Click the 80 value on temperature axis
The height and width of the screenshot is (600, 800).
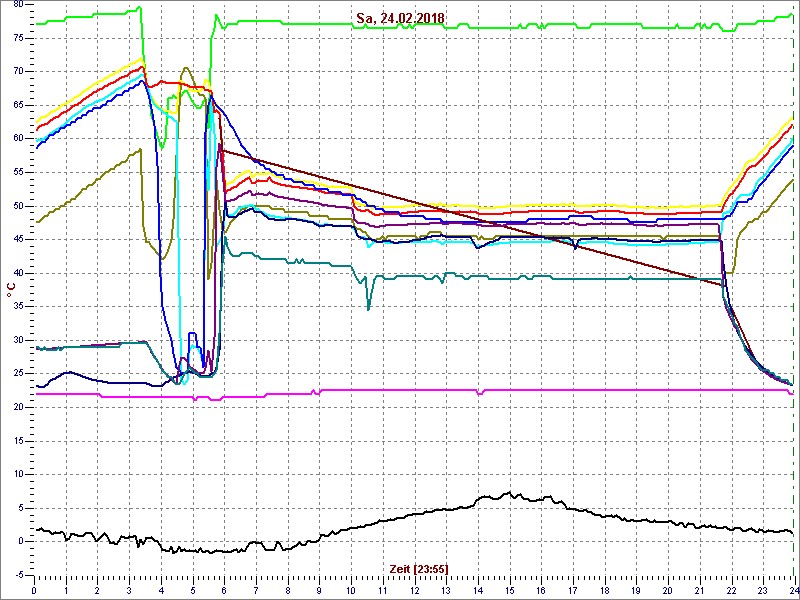17,5
